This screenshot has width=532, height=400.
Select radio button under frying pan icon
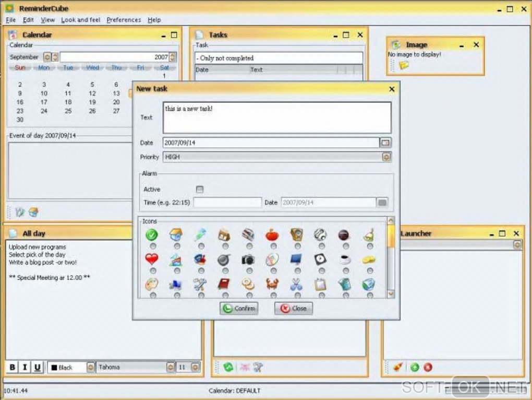(x=225, y=270)
